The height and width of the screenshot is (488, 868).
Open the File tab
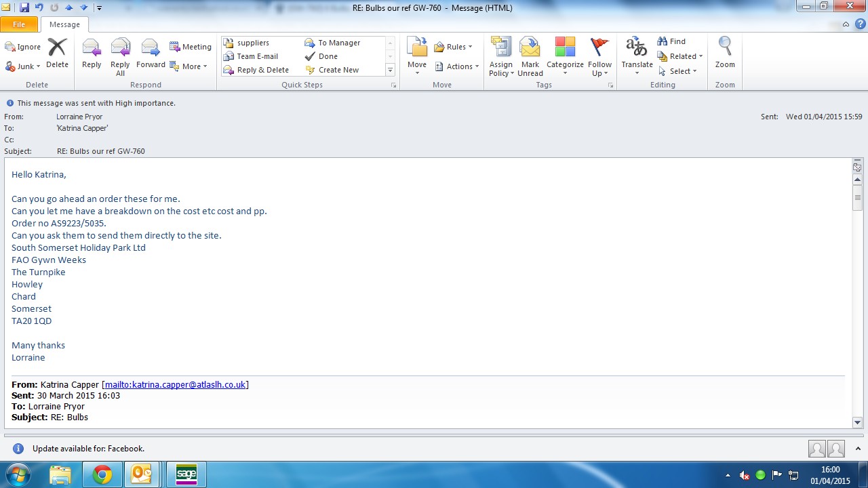coord(19,24)
